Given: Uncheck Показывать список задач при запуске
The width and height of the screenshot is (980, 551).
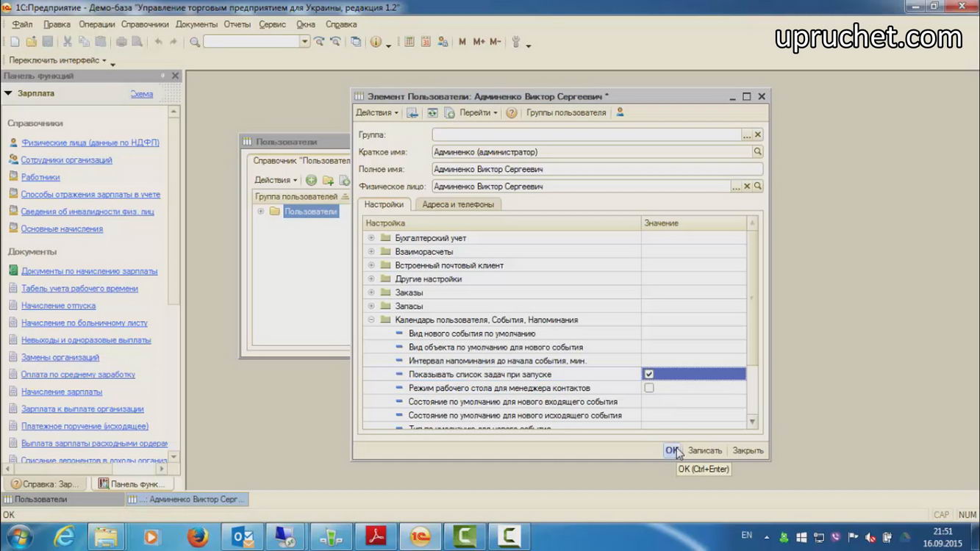Looking at the screenshot, I should tap(649, 374).
